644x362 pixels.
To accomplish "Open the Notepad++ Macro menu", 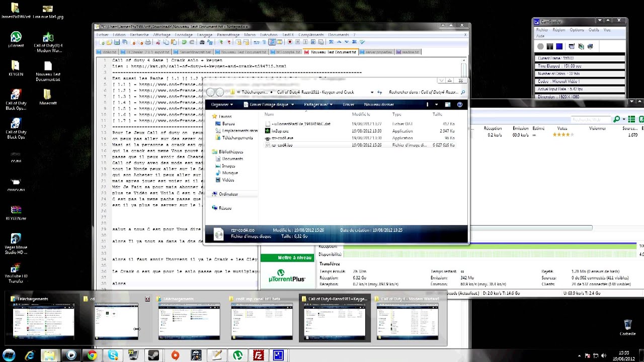I will (250, 35).
